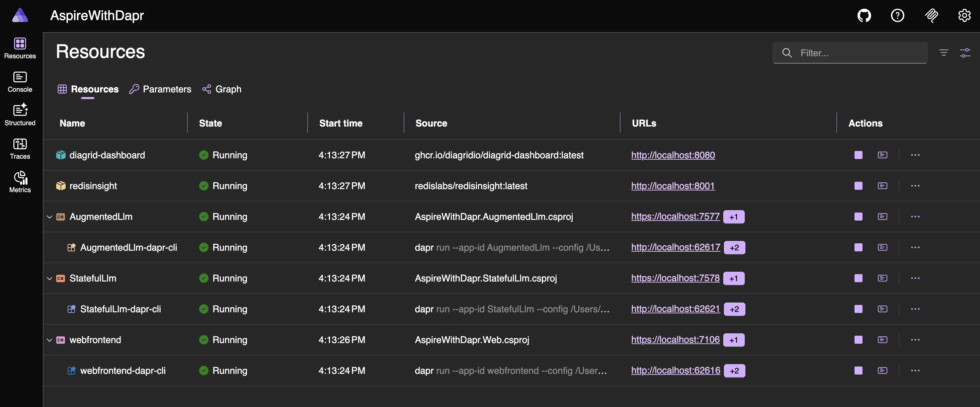Collapse the webfrontend resource group
The width and height of the screenshot is (980, 407).
50,340
